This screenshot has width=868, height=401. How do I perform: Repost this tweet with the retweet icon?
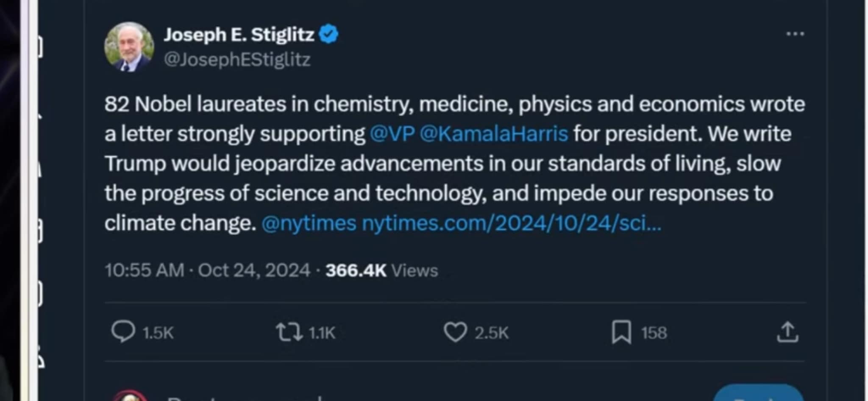(289, 332)
